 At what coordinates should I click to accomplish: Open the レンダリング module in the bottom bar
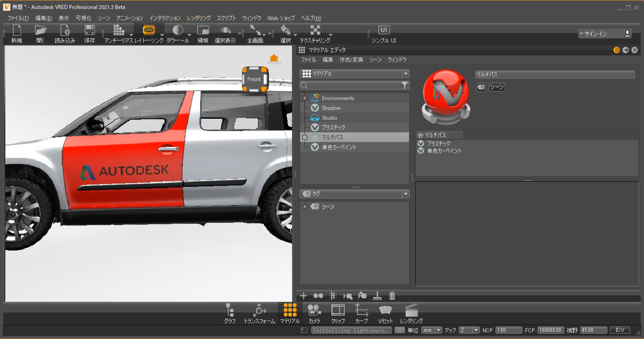pos(411,313)
